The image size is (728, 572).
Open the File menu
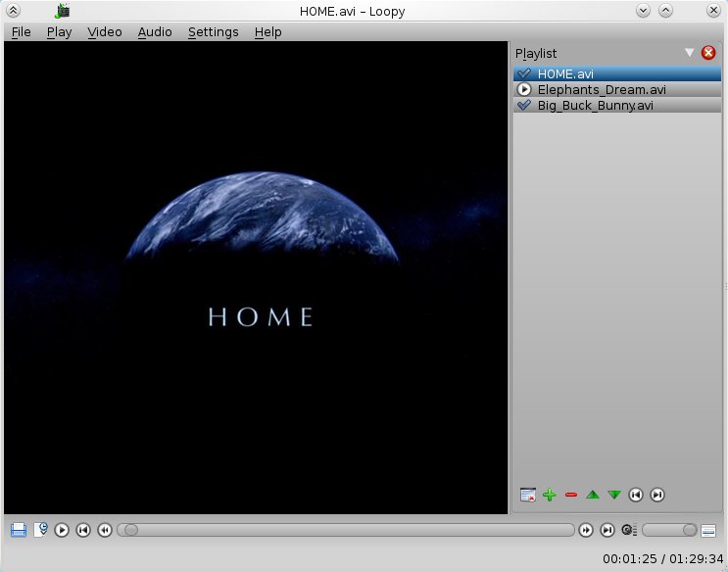[21, 32]
